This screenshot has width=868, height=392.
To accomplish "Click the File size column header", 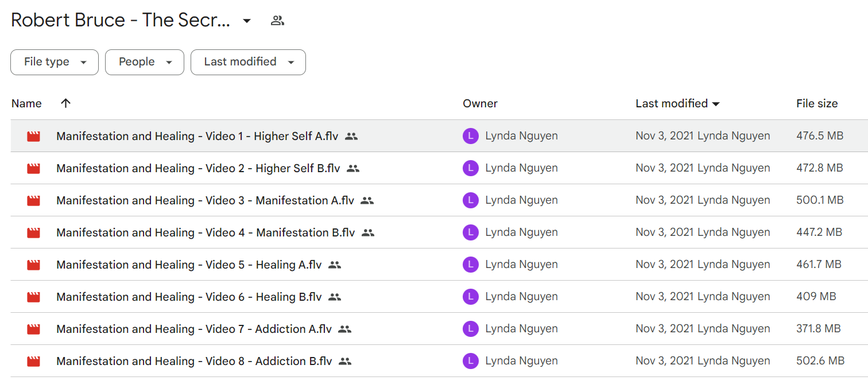I will click(x=817, y=103).
